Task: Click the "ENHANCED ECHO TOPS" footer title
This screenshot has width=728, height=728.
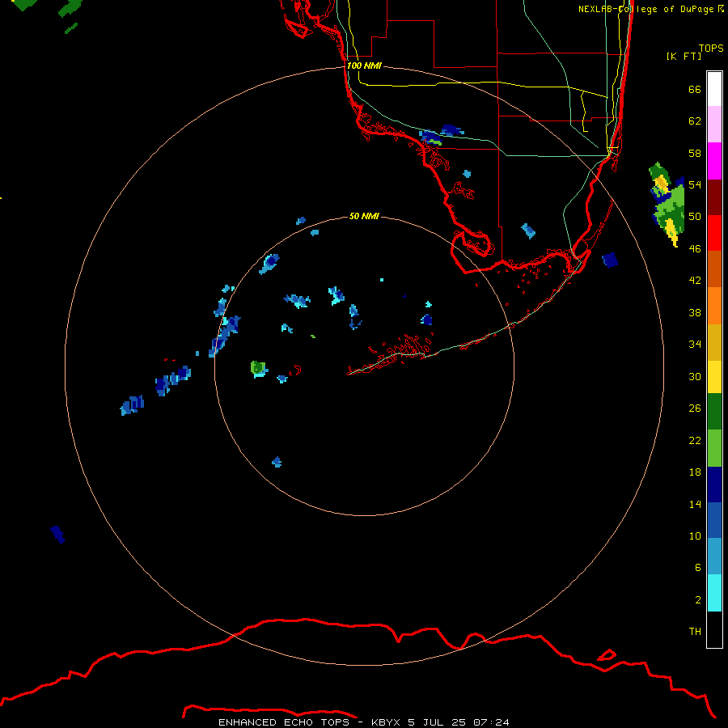Action: point(283,722)
